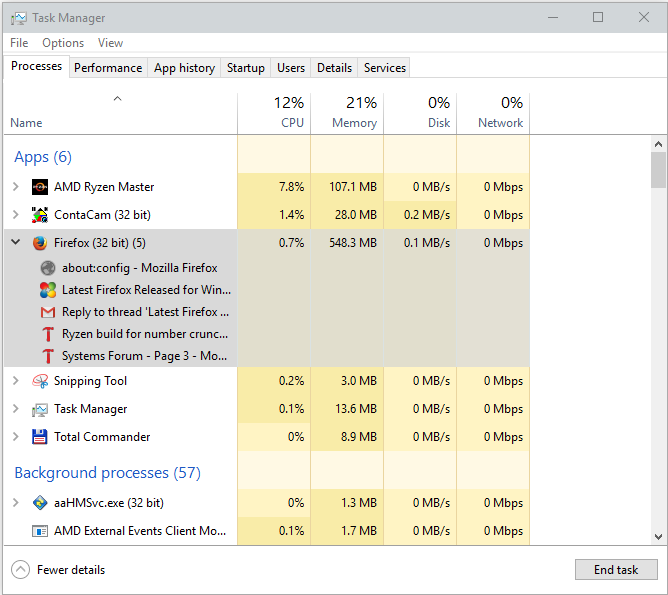Viewport: 668px width, 595px height.
Task: Click the red T icon for Ryzen build
Action: pyautogui.click(x=48, y=334)
